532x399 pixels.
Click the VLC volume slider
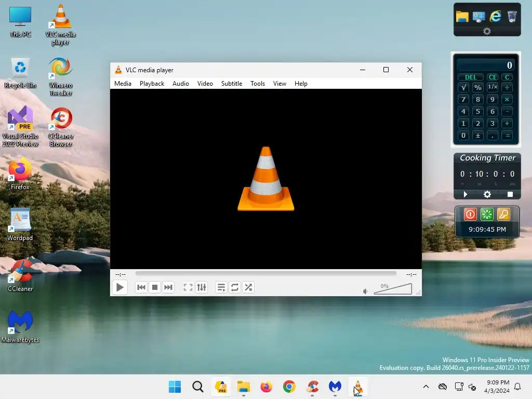click(393, 289)
